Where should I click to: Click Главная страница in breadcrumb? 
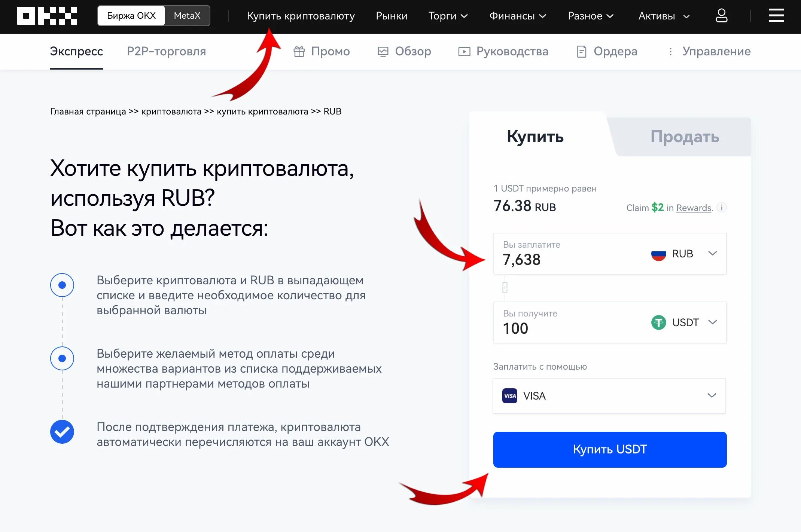pos(88,111)
